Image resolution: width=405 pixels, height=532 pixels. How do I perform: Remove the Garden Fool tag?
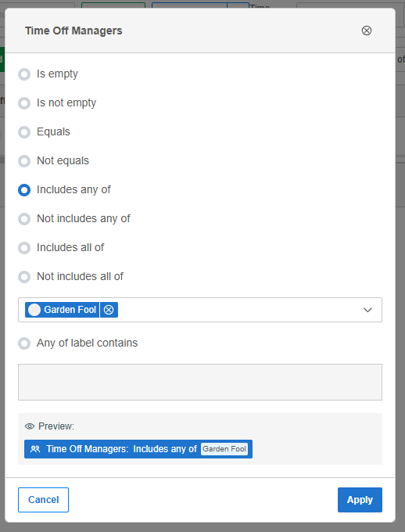pyautogui.click(x=109, y=310)
